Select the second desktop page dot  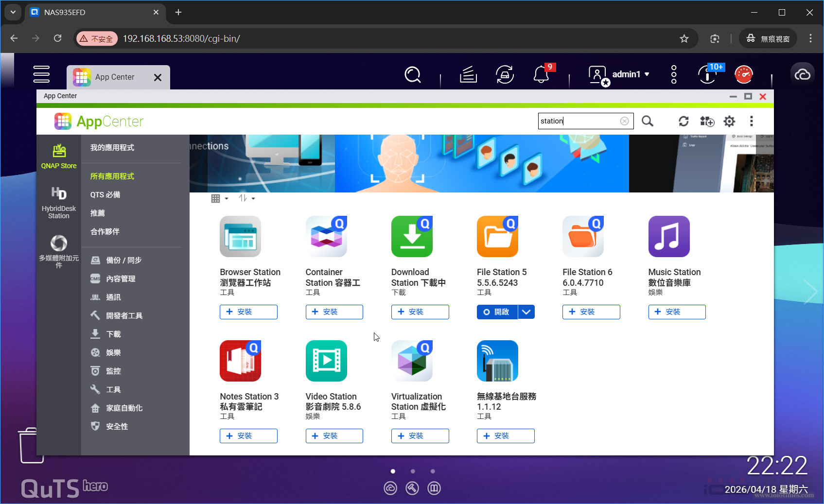coord(413,471)
